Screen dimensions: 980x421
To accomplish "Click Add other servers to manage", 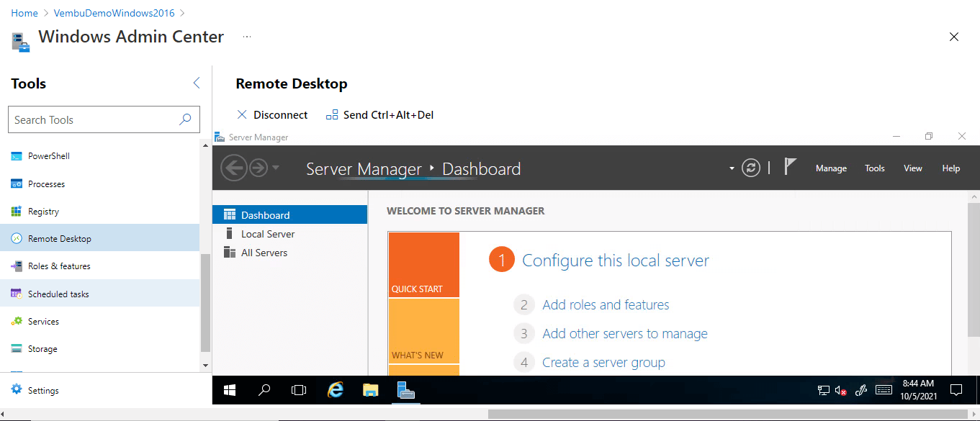I will [625, 334].
